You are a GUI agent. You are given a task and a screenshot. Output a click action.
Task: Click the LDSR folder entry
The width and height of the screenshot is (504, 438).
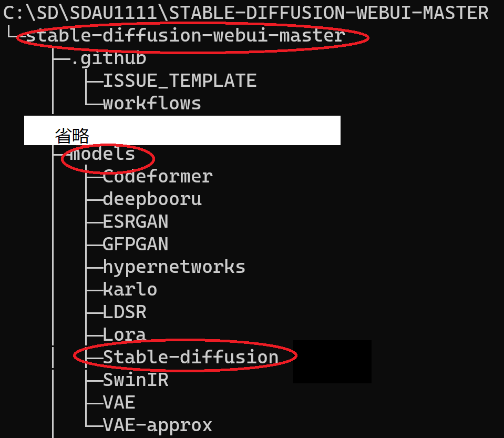tap(125, 312)
